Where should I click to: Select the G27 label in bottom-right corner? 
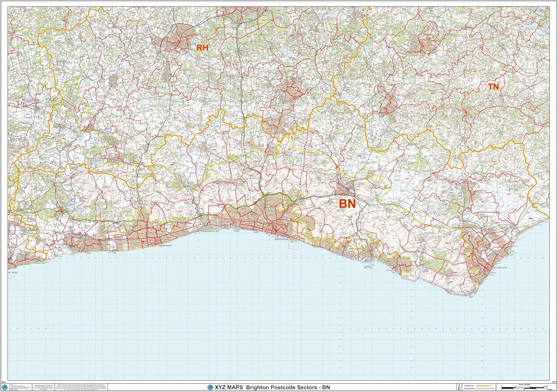(554, 382)
